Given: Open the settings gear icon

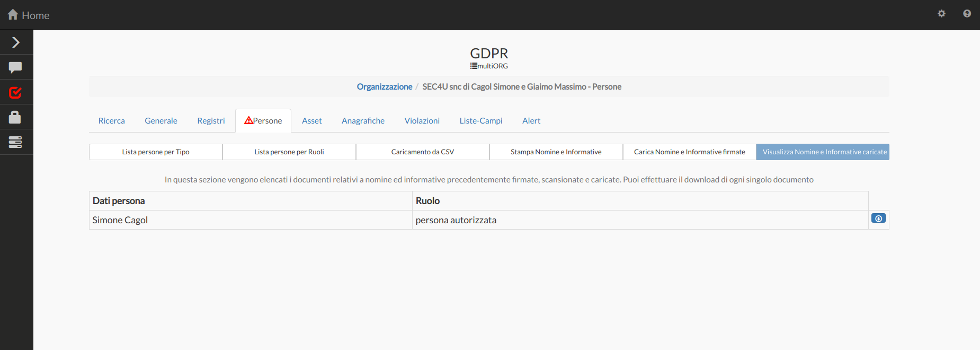Looking at the screenshot, I should click(x=941, y=14).
